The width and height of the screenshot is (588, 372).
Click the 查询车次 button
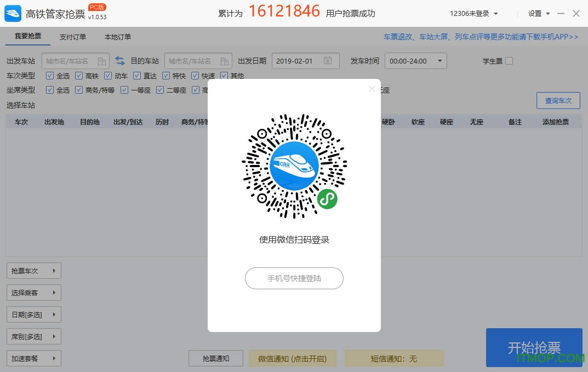pyautogui.click(x=558, y=100)
